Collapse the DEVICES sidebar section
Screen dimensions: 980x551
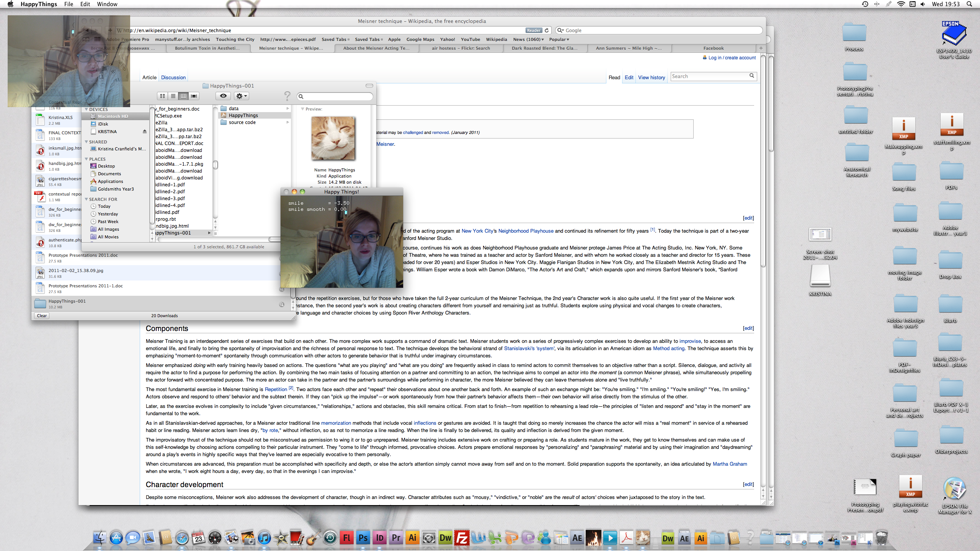(87, 109)
